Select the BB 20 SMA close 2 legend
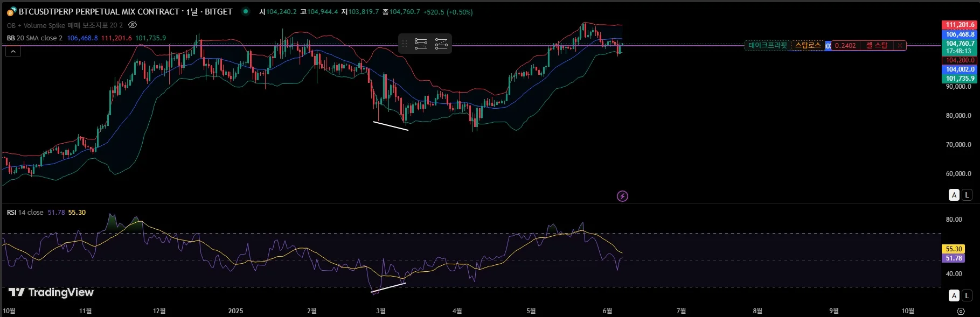This screenshot has height=317, width=980. pos(34,38)
